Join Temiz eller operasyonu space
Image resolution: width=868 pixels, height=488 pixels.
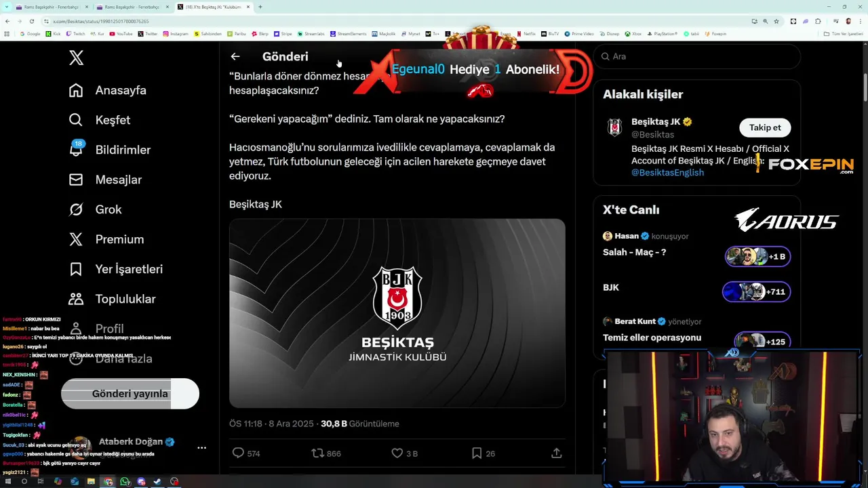click(x=652, y=338)
